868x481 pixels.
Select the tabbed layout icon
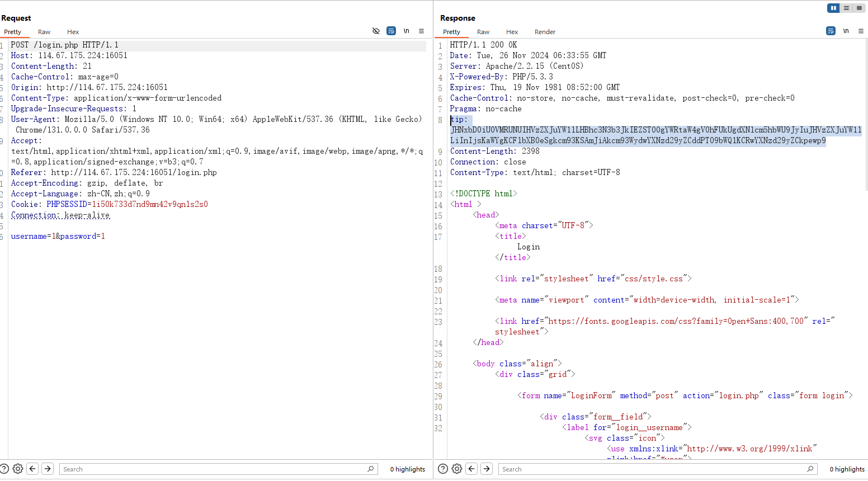pos(859,8)
